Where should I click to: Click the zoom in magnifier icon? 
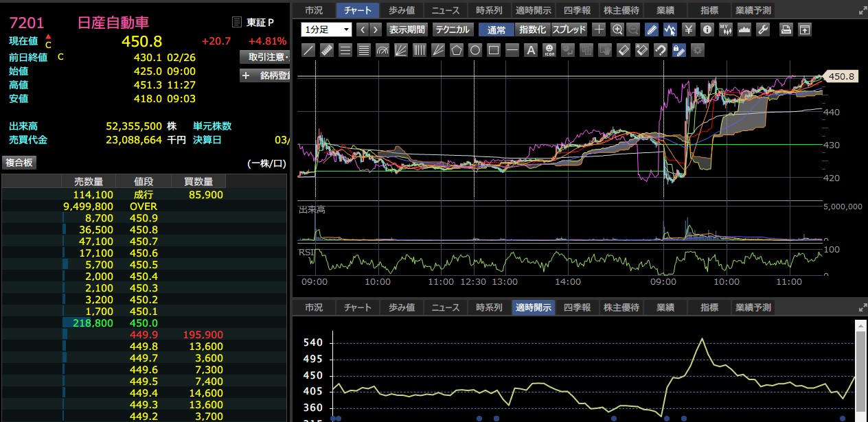(x=617, y=30)
